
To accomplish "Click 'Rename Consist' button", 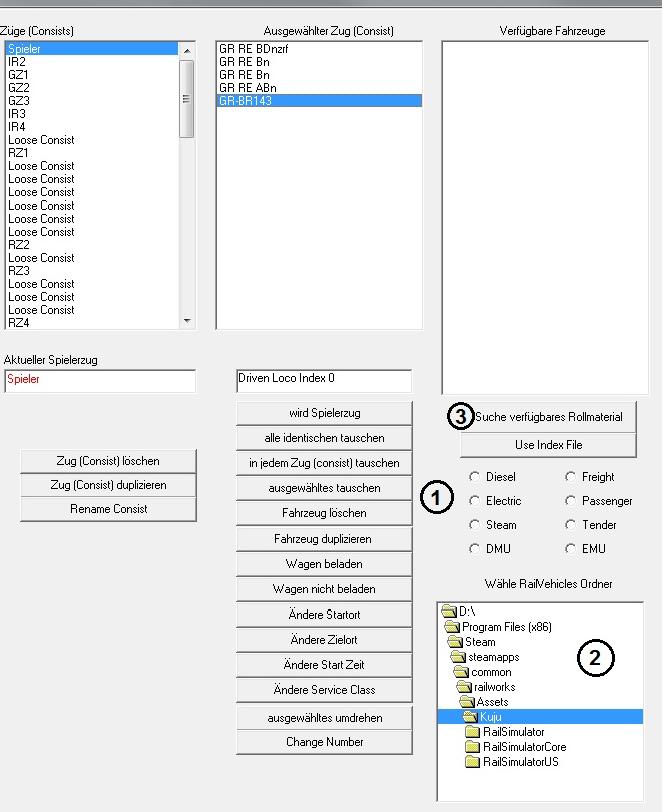I will click(x=108, y=509).
